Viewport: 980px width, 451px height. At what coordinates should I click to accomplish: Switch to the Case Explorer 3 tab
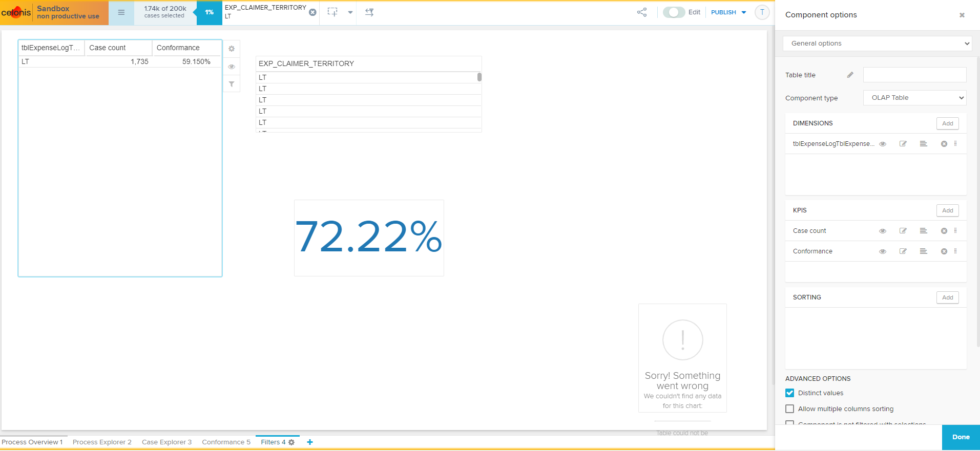pyautogui.click(x=166, y=442)
